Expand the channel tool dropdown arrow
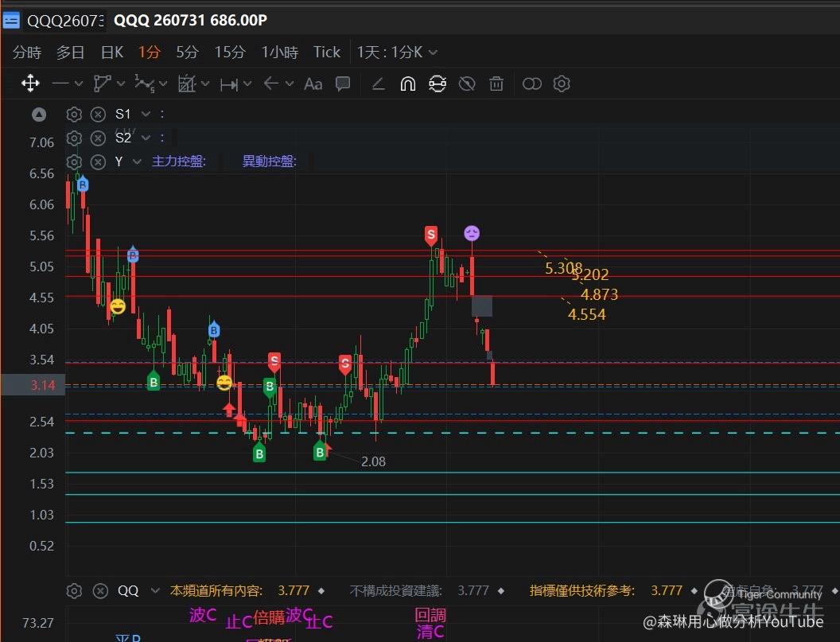The width and height of the screenshot is (840, 642). (121, 84)
